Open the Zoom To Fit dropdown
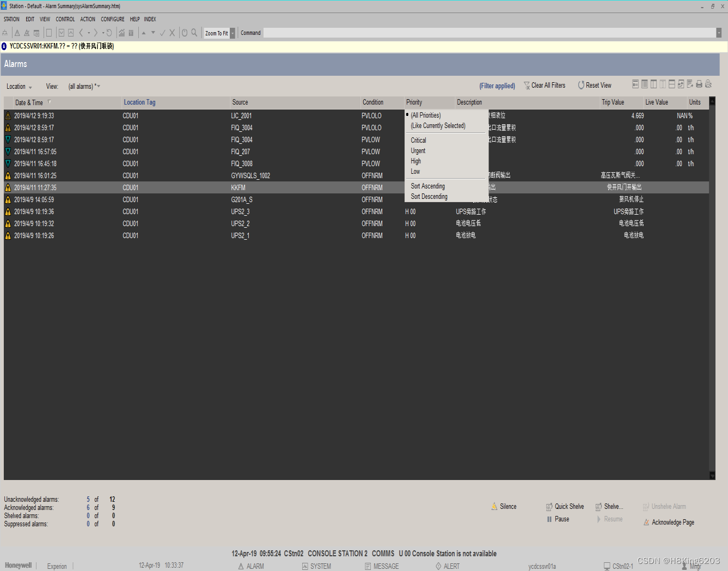This screenshot has width=728, height=571. [x=233, y=33]
